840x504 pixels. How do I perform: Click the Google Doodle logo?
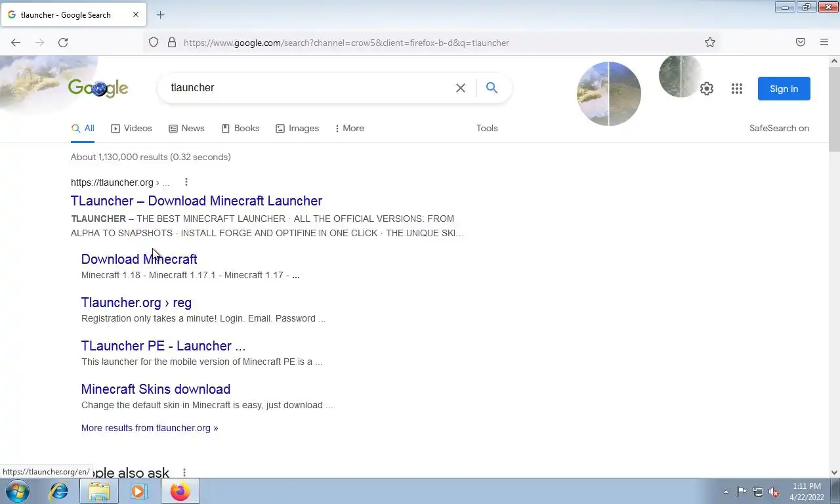pos(98,88)
